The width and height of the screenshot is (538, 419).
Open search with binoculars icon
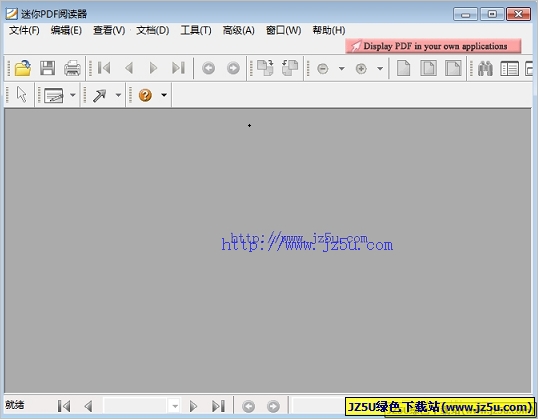click(485, 68)
